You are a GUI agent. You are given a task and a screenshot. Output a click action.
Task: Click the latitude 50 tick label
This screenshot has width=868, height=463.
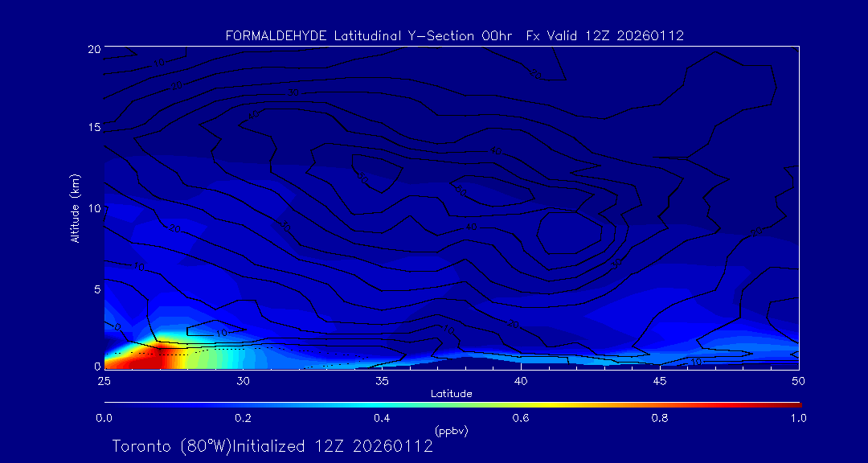[x=798, y=380]
